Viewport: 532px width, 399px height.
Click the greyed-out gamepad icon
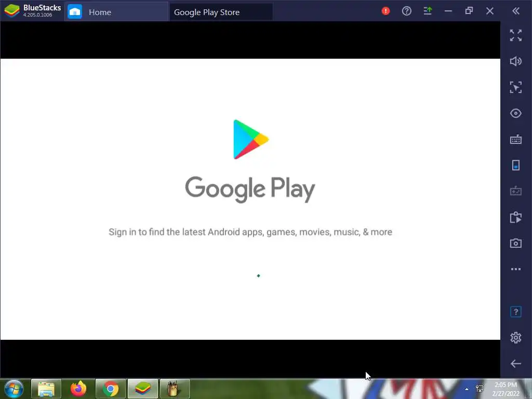(x=516, y=191)
